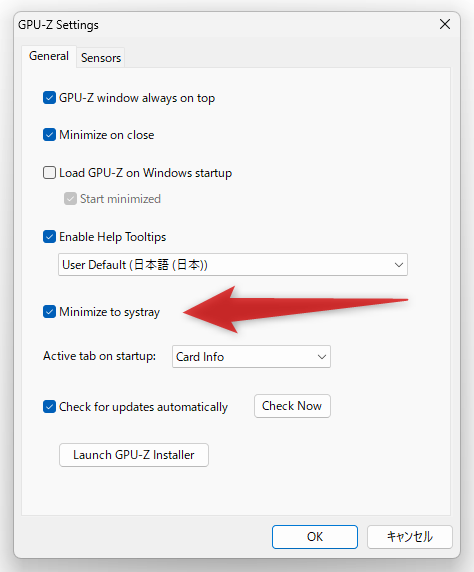
Task: Click the grayed Start minimized checkbox
Action: (x=70, y=199)
